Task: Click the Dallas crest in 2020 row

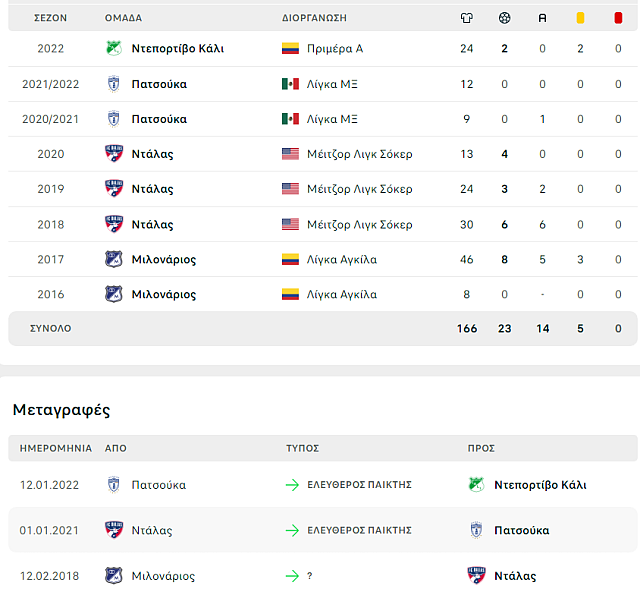Action: [x=113, y=154]
